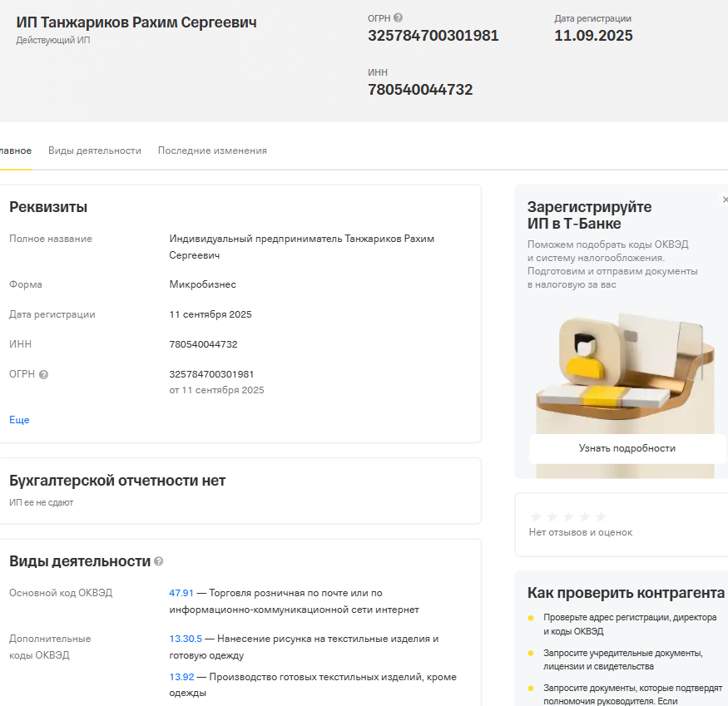Click the Проверьте адрес регистрации tip
Viewport: 728px width, 706px height.
tap(630, 625)
